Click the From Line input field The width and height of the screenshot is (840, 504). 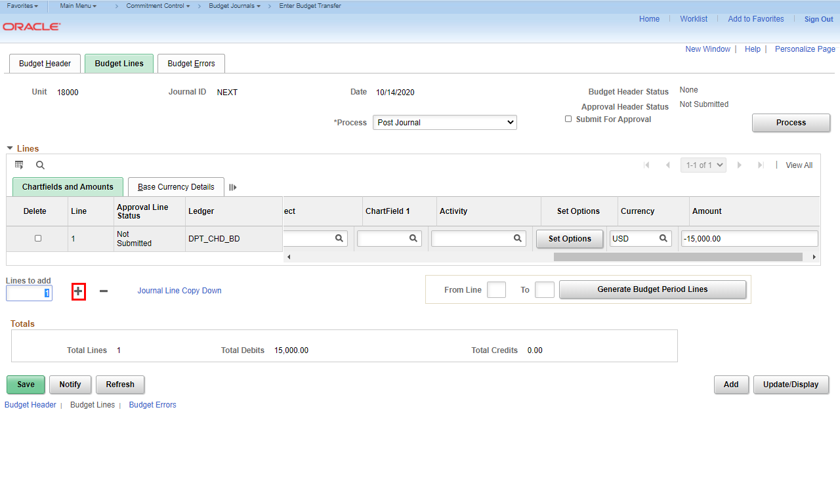[496, 289]
